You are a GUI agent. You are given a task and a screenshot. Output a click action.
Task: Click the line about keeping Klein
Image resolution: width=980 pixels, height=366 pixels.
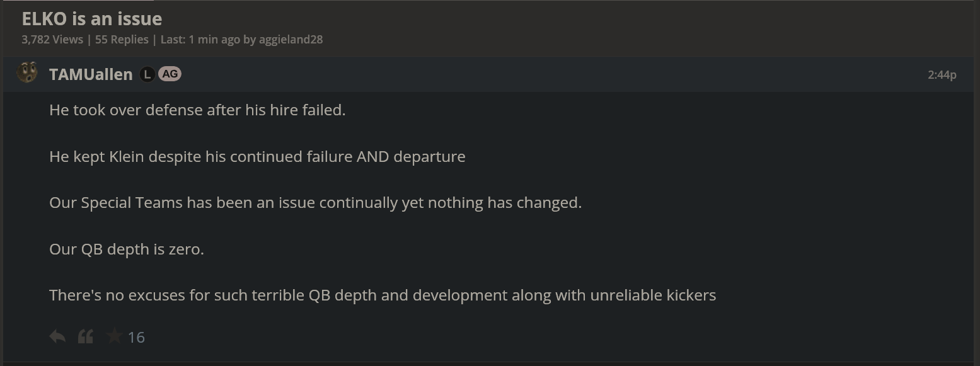pyautogui.click(x=257, y=156)
